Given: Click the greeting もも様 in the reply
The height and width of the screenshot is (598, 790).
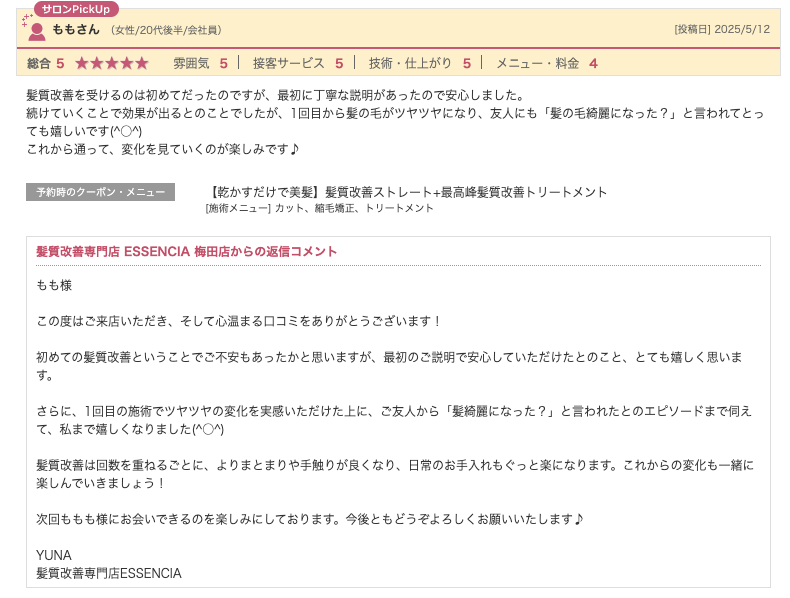Looking at the screenshot, I should pyautogui.click(x=54, y=285).
